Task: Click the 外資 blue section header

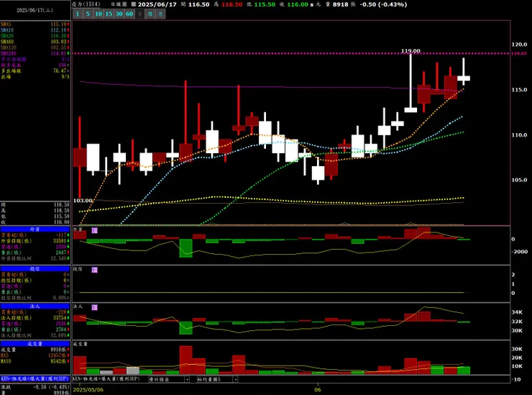Action: pos(35,230)
